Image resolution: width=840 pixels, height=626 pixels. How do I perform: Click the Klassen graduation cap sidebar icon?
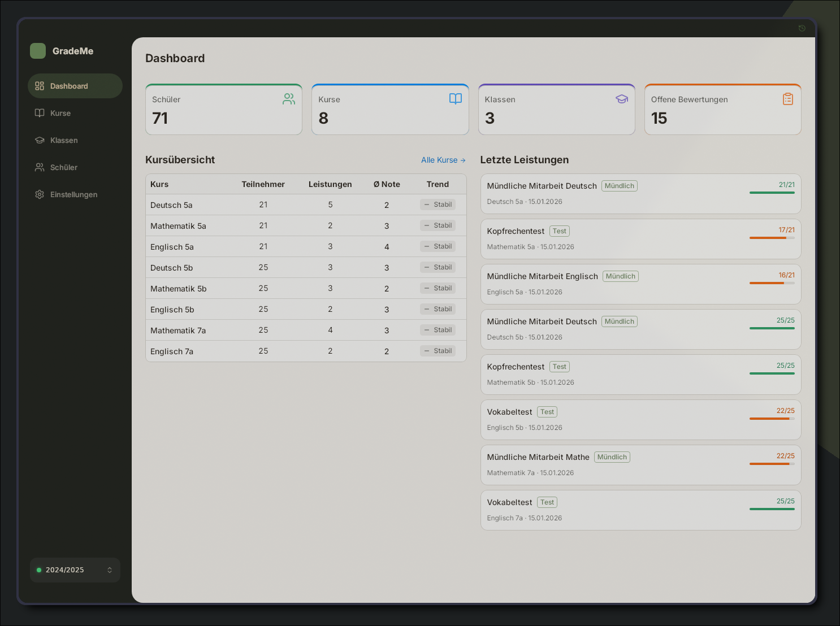40,140
